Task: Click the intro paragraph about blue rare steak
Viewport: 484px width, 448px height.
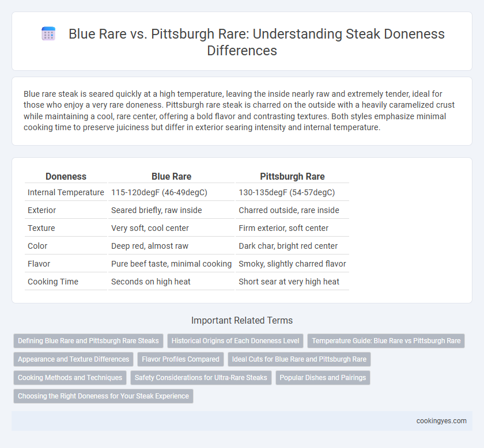Action: [x=239, y=111]
